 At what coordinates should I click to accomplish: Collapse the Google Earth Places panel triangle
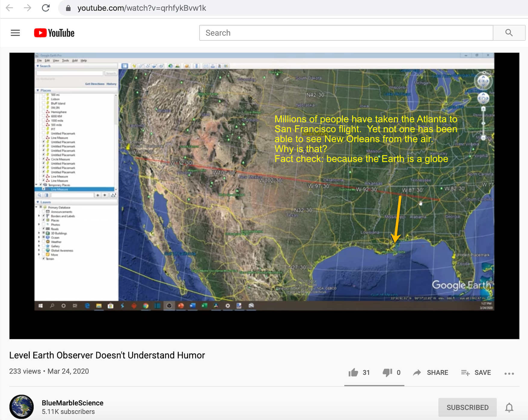pos(38,90)
